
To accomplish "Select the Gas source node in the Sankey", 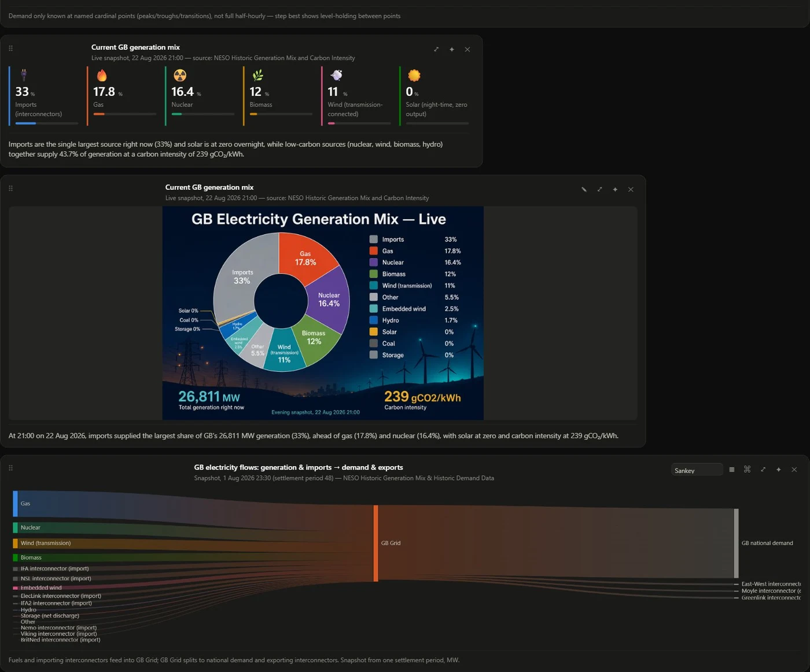I will tap(16, 504).
